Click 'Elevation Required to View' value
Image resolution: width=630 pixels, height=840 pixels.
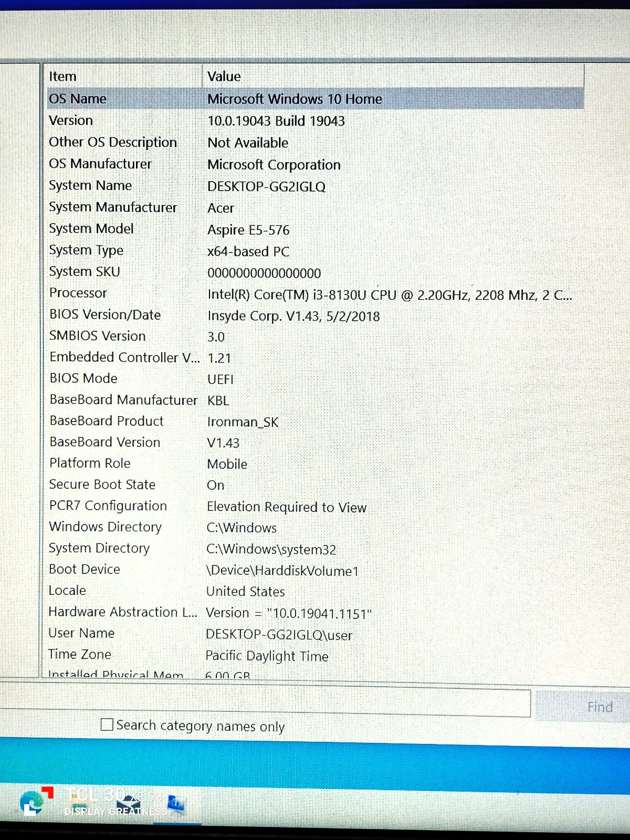pos(286,507)
